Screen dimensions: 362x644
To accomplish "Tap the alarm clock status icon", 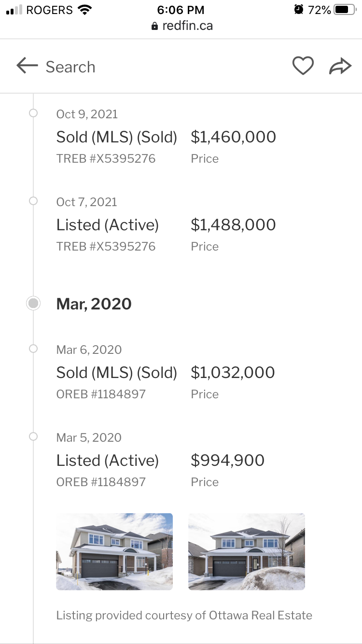I will (x=299, y=10).
